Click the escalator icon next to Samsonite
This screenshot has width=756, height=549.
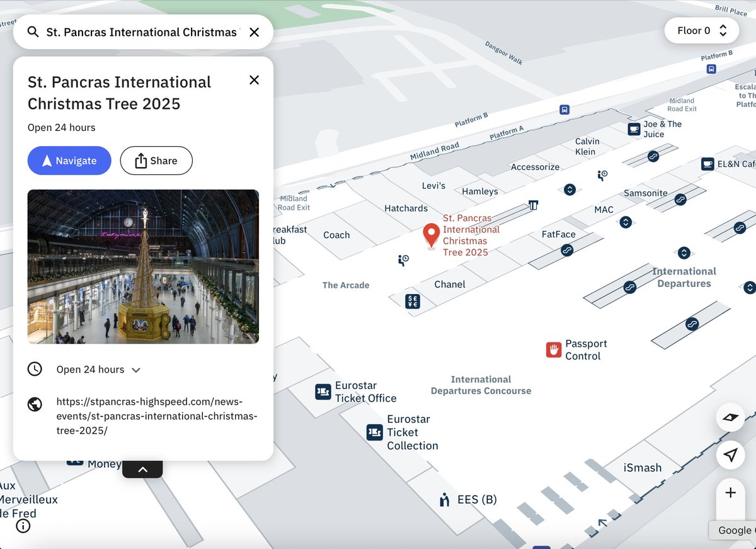click(x=680, y=200)
